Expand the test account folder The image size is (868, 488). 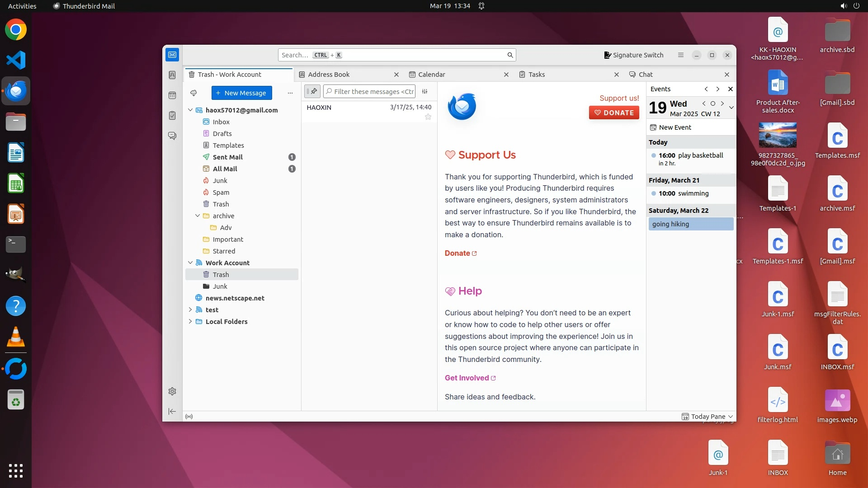click(190, 310)
